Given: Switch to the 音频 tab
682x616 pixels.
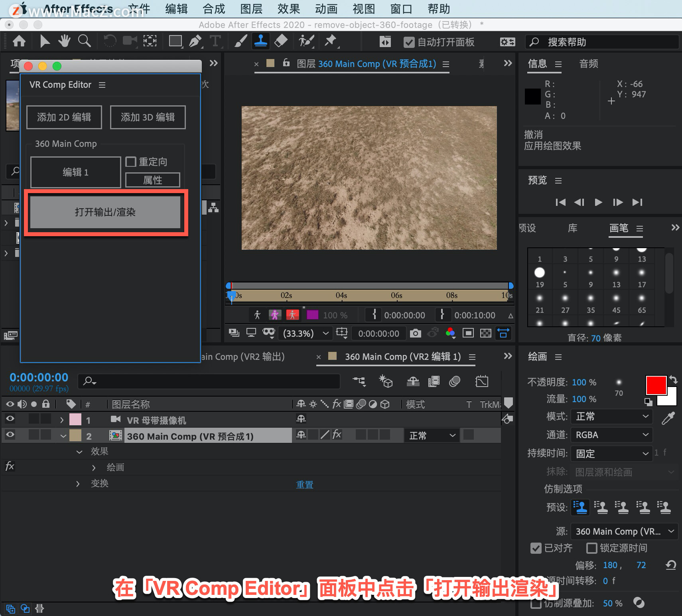Looking at the screenshot, I should pos(589,64).
